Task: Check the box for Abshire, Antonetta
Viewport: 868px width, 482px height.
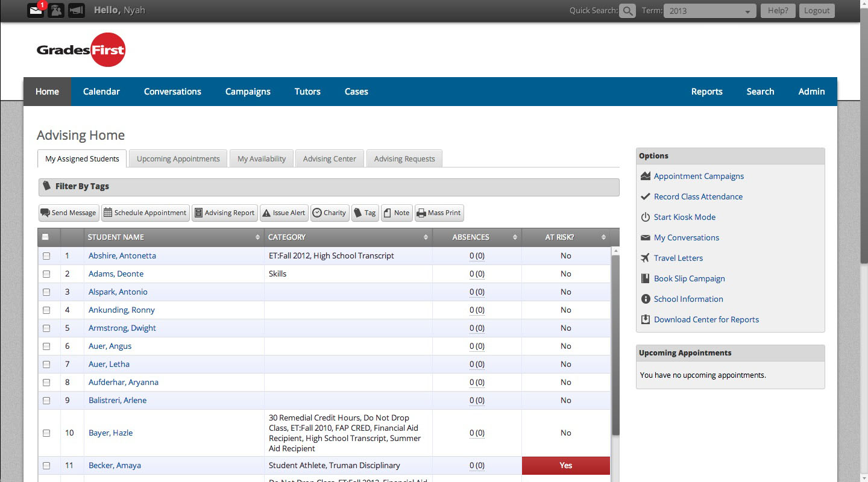Action: pos(46,256)
